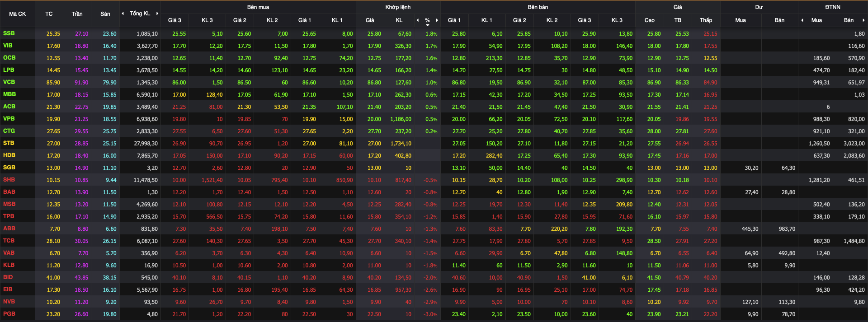The width and height of the screenshot is (868, 322).
Task: Select the ACB ticker
Action: click(x=9, y=107)
